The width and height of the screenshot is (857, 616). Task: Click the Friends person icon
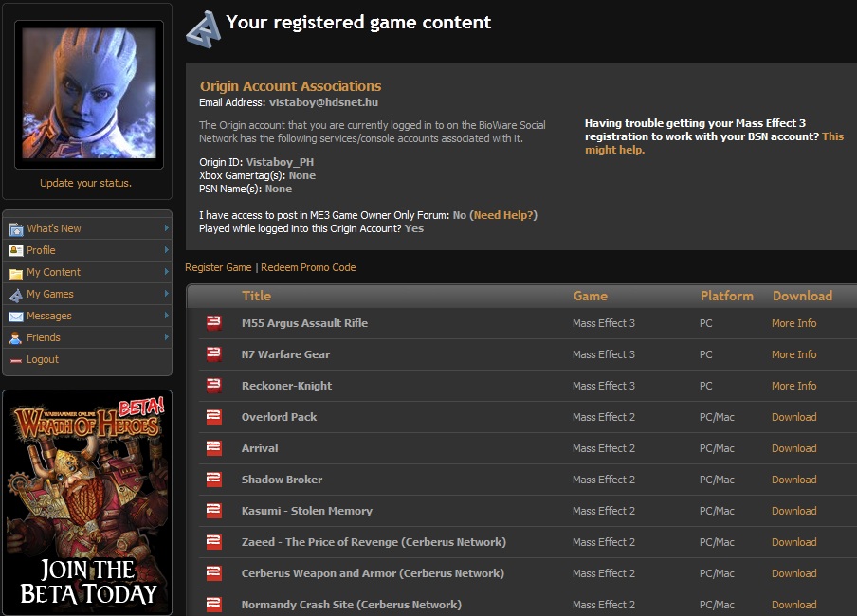(16, 337)
